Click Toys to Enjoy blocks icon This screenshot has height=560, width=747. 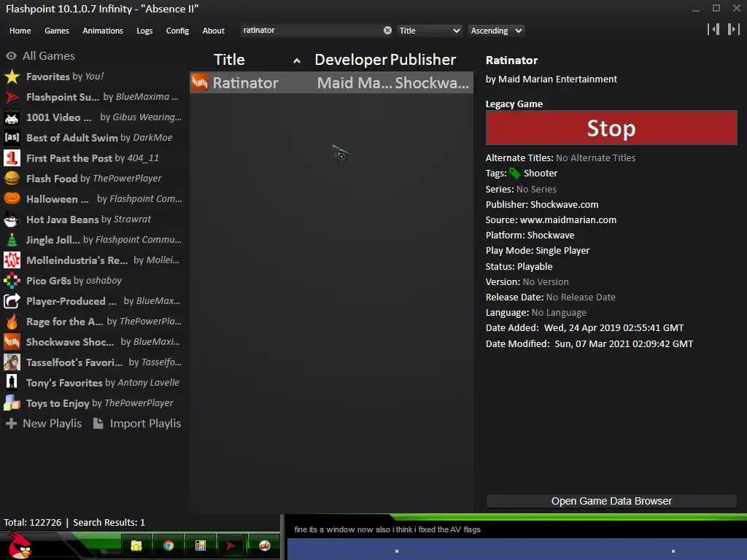12,403
